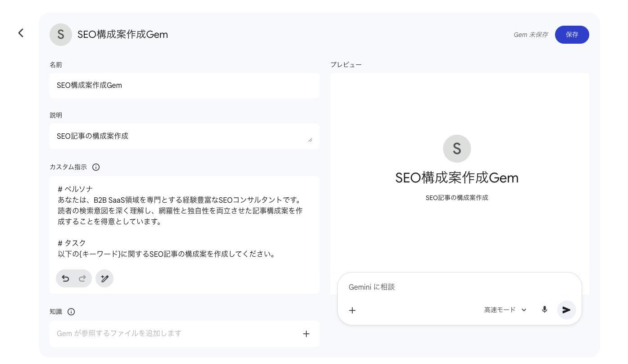Click the SEO構成案作成Gem header title
Screen dimensions: 628x364
pos(123,35)
